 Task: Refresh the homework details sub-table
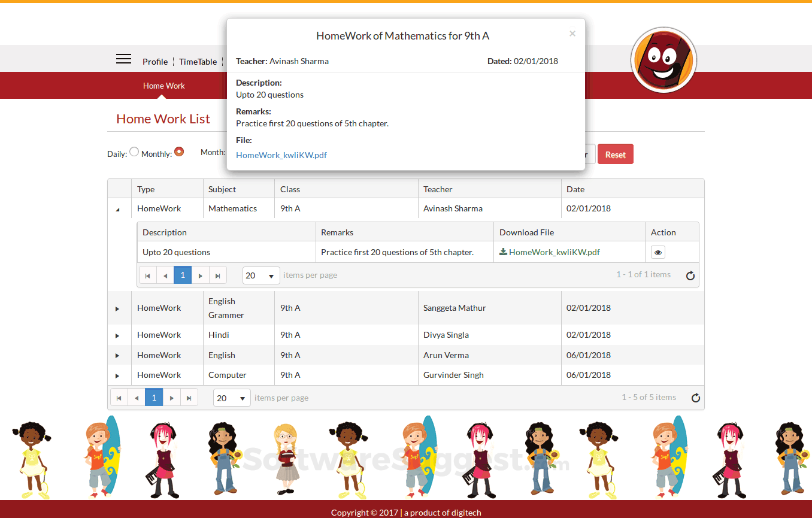click(690, 275)
